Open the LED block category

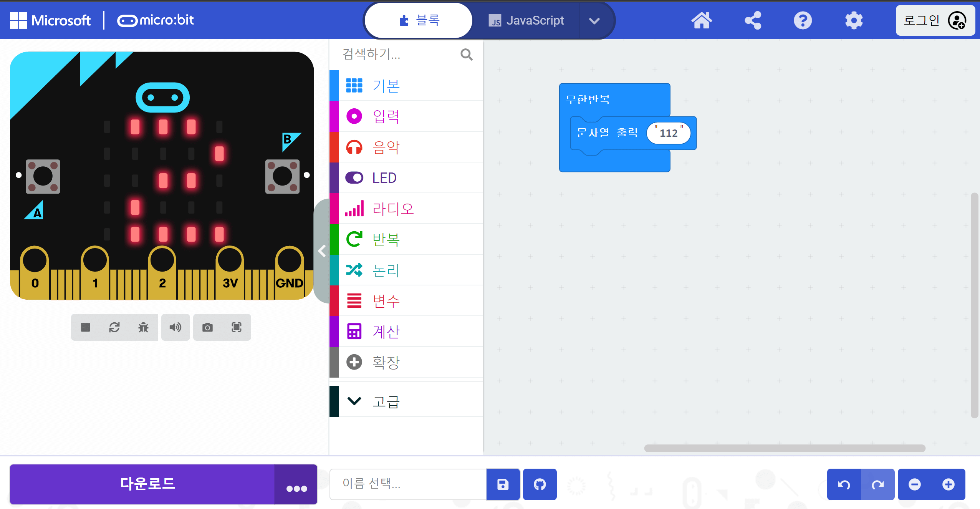click(x=406, y=178)
